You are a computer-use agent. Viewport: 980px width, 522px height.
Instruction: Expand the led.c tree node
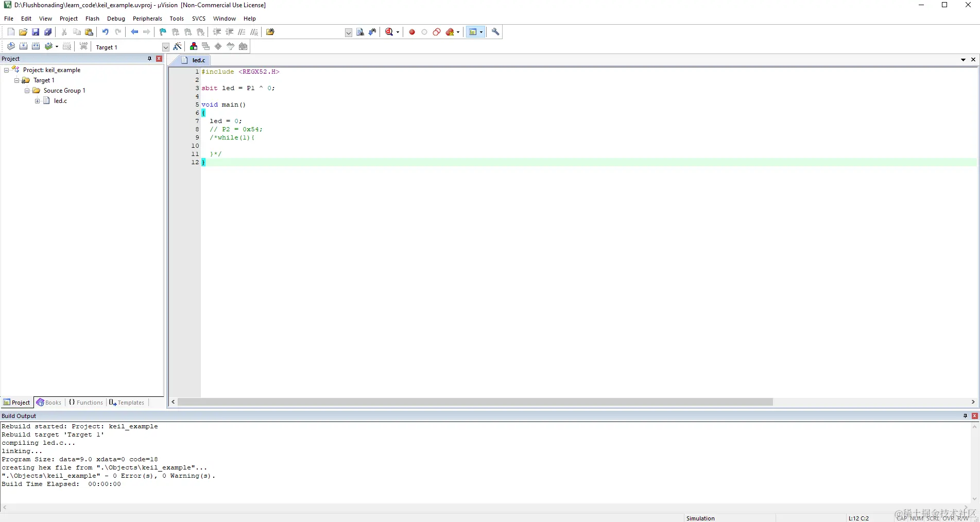(x=37, y=101)
